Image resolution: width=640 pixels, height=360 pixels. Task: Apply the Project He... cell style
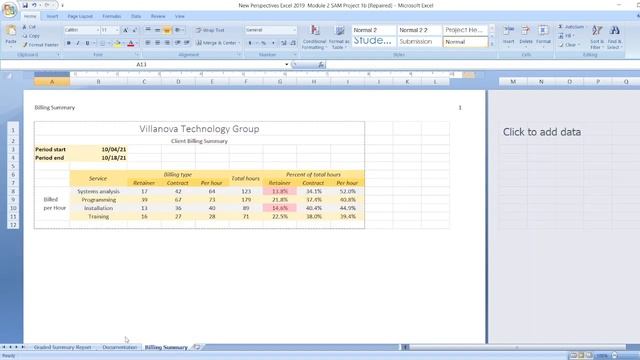465,30
